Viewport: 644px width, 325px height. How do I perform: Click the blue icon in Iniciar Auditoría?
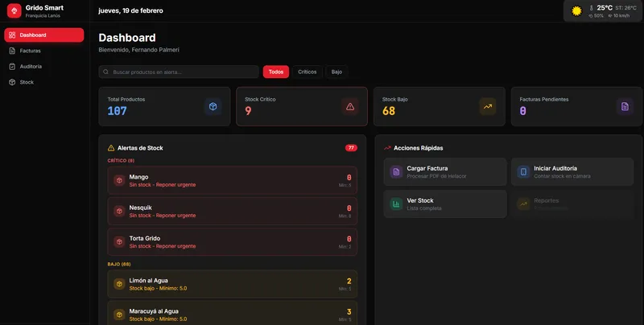[524, 172]
